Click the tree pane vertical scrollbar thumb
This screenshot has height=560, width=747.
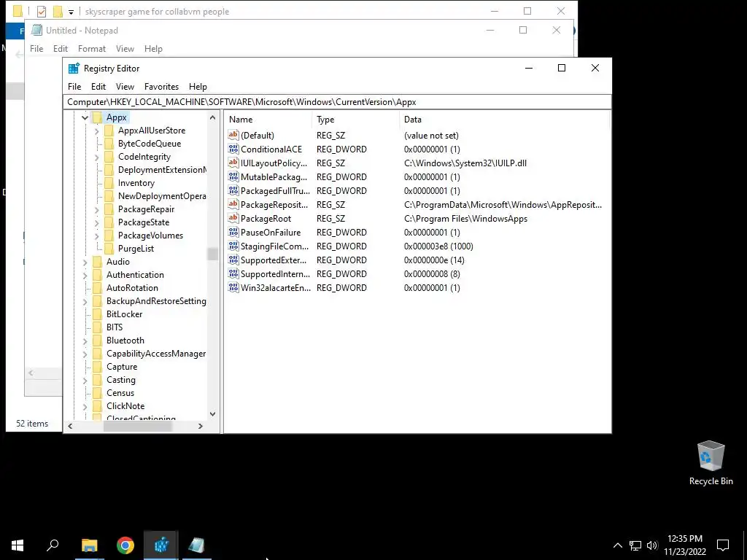(212, 254)
